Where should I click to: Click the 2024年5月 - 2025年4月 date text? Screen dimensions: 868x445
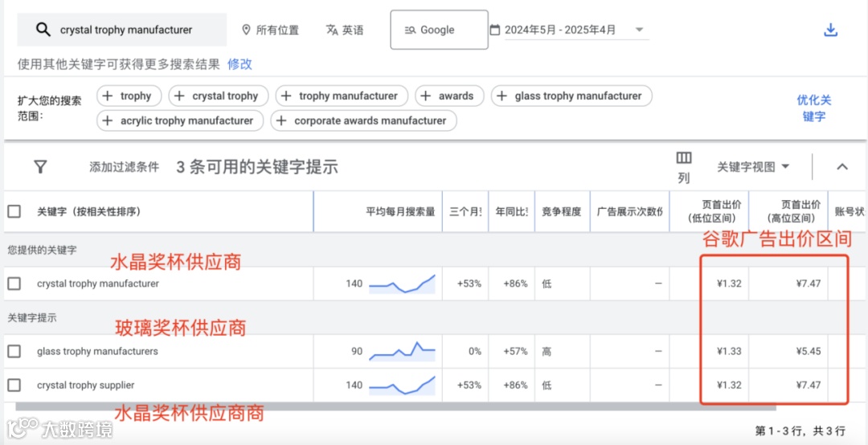click(560, 30)
